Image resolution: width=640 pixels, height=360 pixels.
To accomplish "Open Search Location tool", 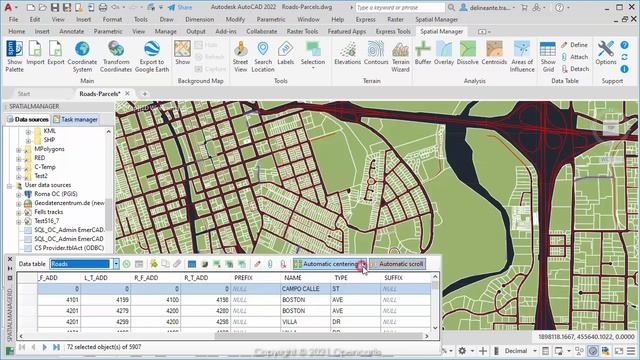I will [263, 56].
